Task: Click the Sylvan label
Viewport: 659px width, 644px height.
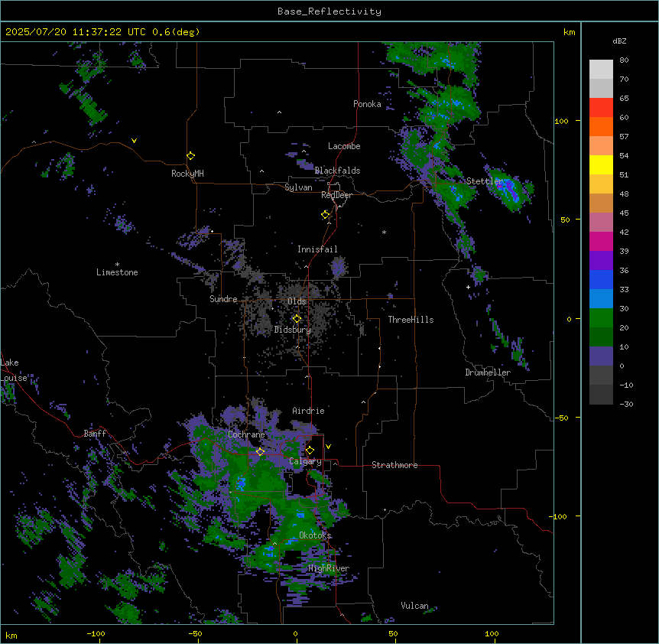Action: [298, 187]
